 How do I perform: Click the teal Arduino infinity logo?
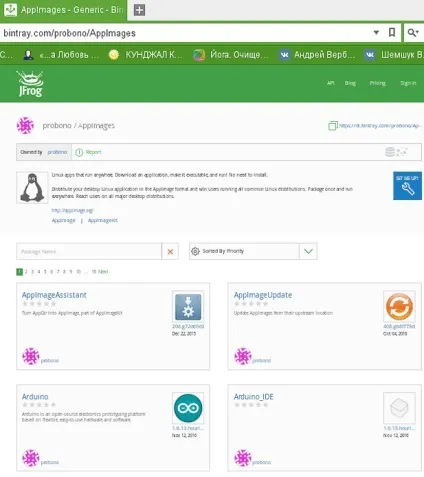[188, 408]
